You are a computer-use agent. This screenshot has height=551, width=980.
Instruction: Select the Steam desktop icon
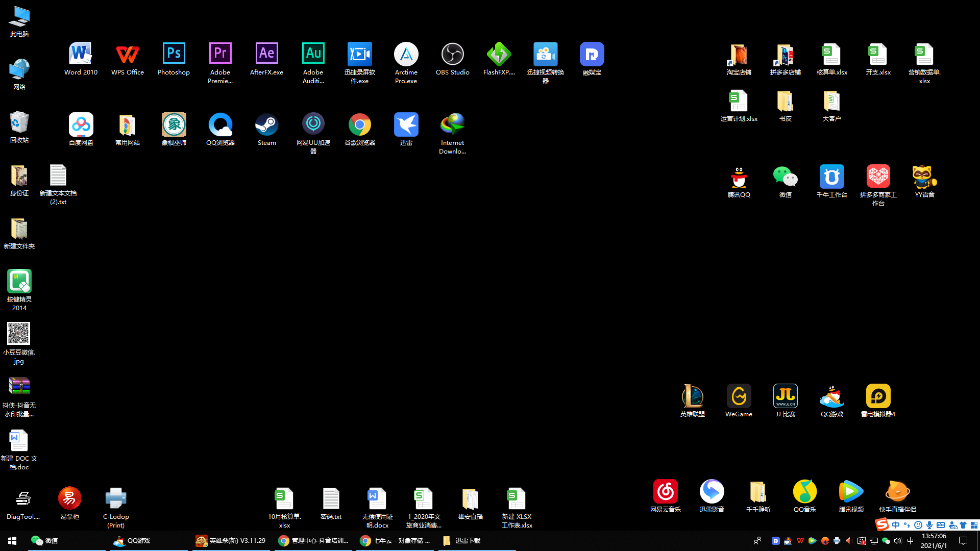point(266,129)
